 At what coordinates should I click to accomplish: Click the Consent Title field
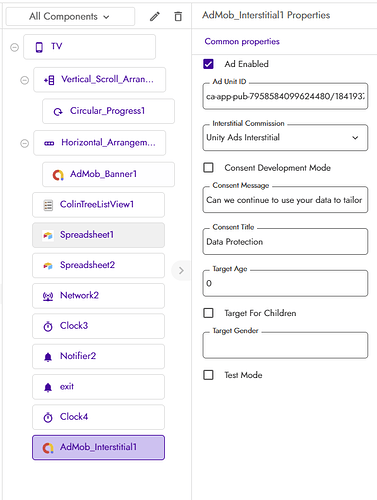285,242
